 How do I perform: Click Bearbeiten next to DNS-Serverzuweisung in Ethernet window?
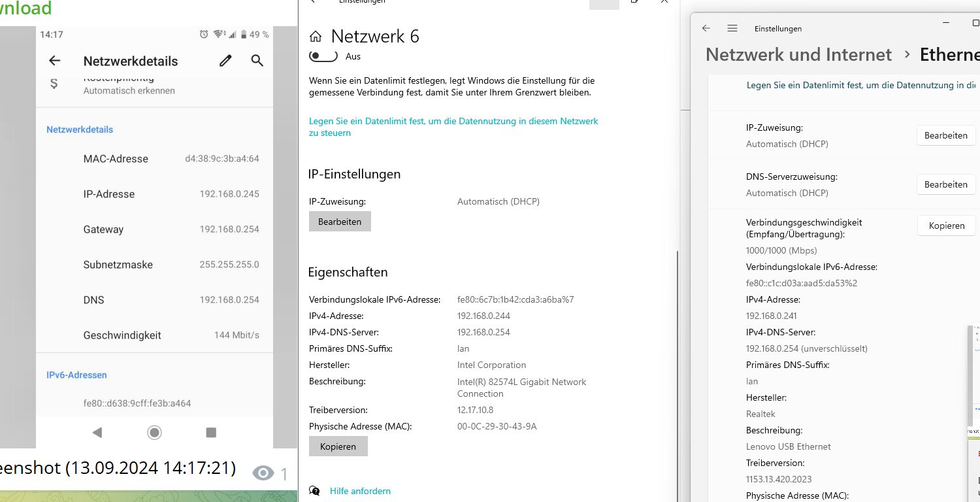point(946,184)
